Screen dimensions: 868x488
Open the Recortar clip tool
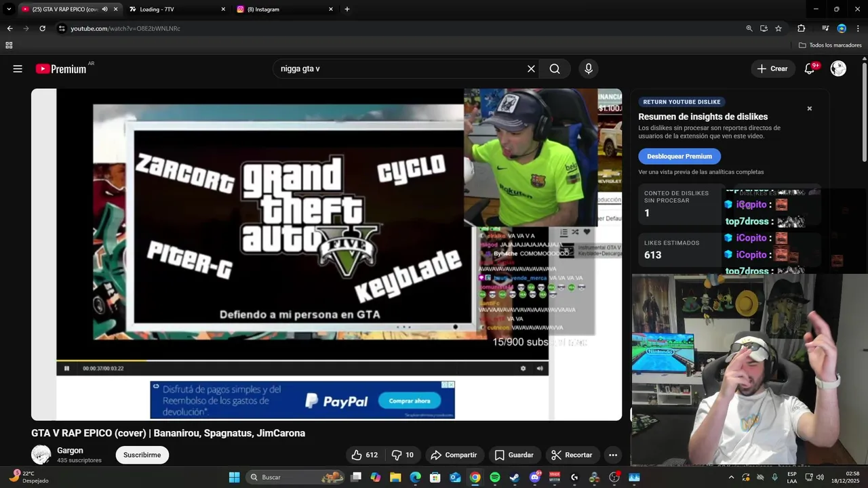pos(572,455)
